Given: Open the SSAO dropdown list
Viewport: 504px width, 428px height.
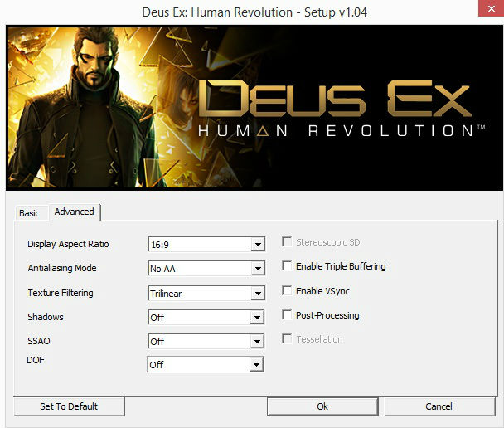Looking at the screenshot, I should point(258,341).
